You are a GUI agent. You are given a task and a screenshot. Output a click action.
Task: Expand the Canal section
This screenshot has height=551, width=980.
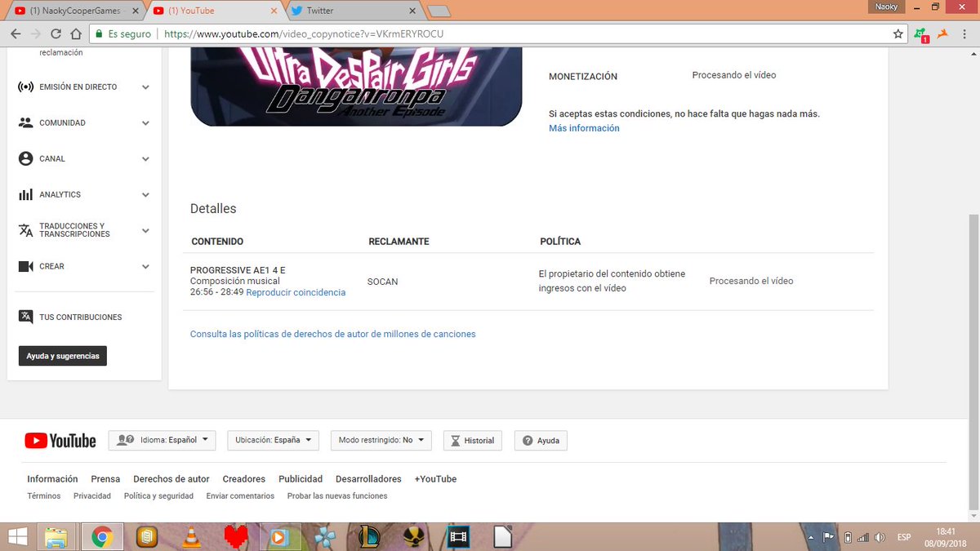[x=145, y=158]
